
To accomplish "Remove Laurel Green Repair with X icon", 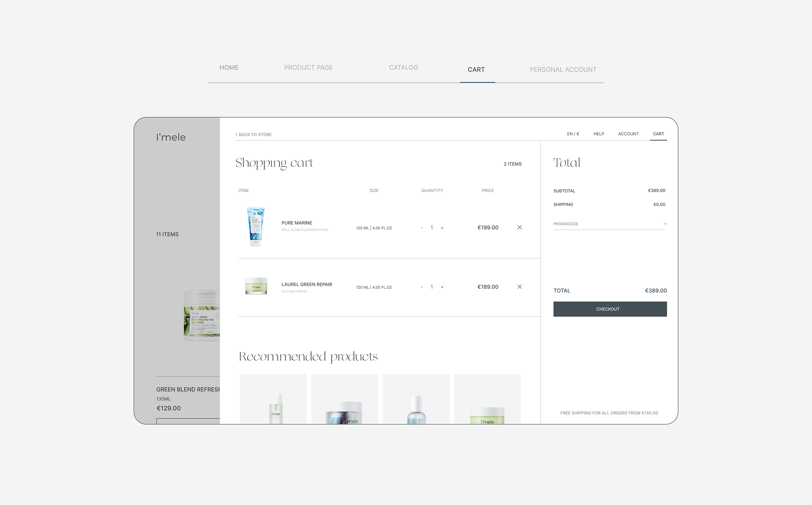I will (519, 287).
